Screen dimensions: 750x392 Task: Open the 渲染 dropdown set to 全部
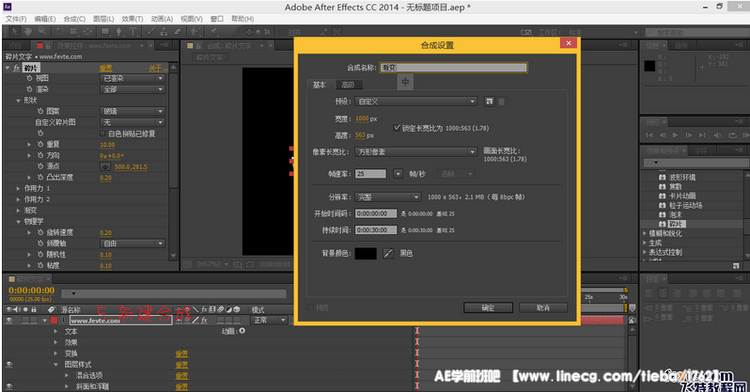[x=132, y=89]
